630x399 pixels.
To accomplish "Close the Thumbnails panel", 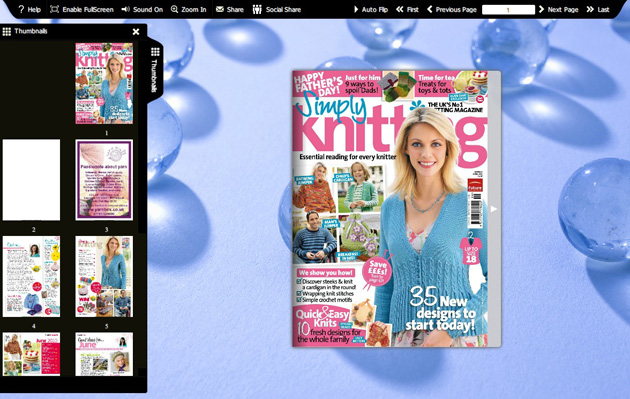I will click(x=136, y=31).
